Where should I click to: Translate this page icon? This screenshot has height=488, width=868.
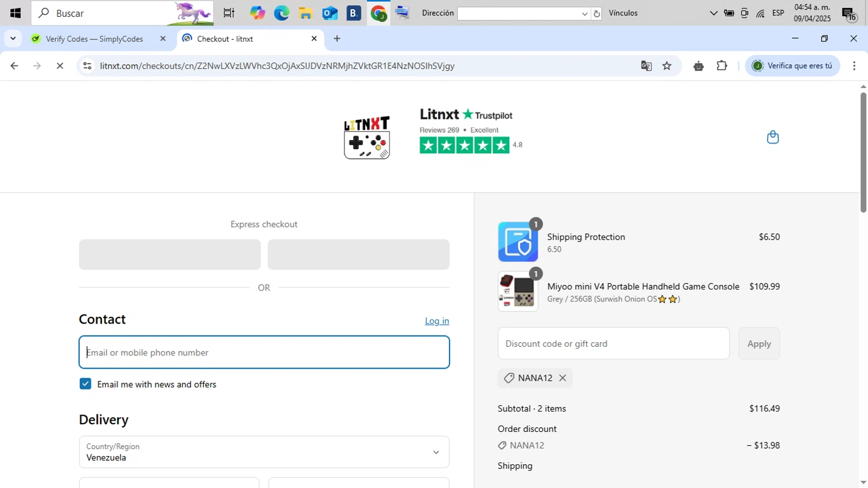646,66
